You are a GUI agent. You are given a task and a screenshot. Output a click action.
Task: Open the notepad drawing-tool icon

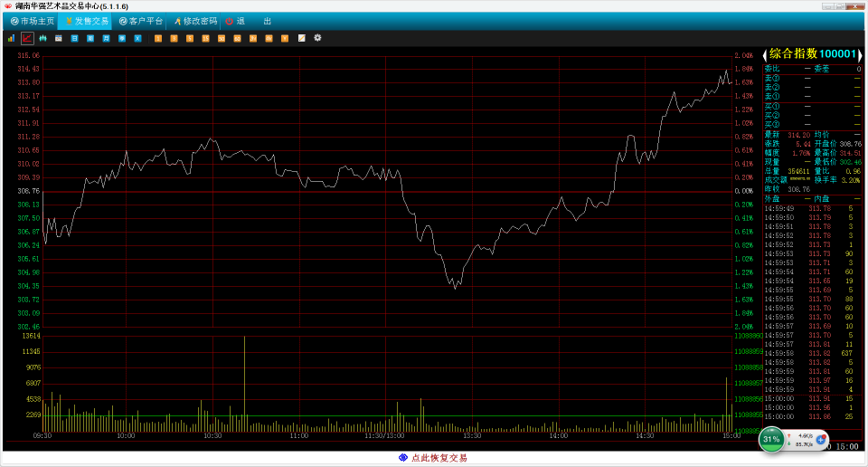[x=302, y=38]
